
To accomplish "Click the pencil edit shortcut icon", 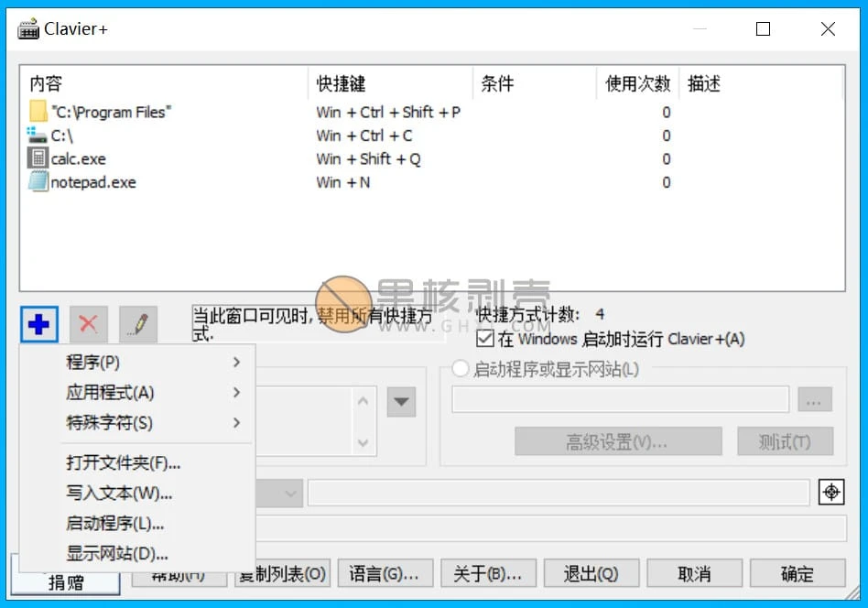I will tap(138, 324).
